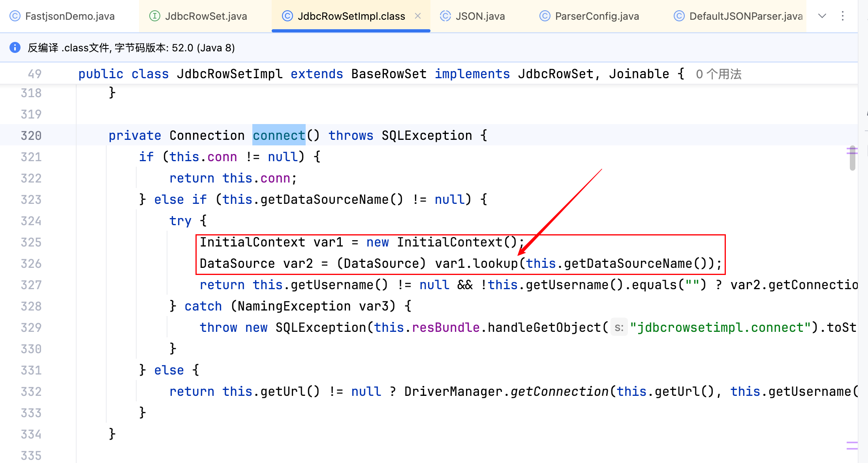This screenshot has height=463, width=868.
Task: Switch to the ParserConfig.java tab
Action: pos(596,16)
